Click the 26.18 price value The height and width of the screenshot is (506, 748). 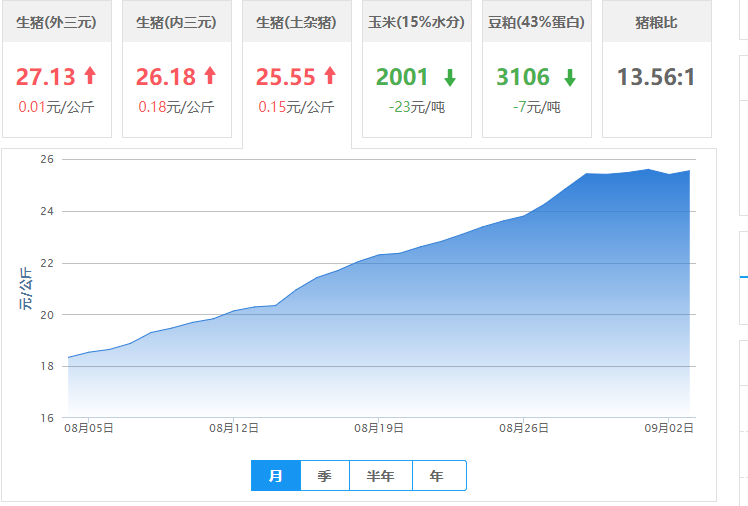[166, 77]
